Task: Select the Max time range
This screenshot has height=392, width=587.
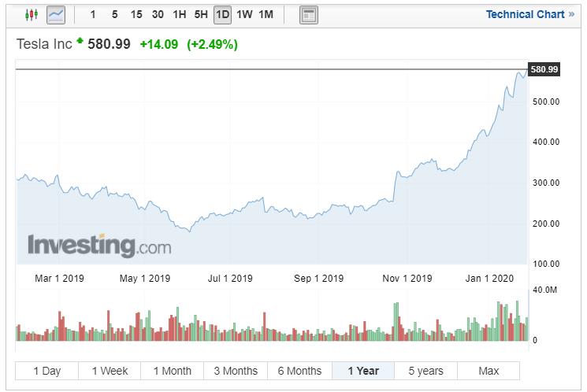Action: 489,371
